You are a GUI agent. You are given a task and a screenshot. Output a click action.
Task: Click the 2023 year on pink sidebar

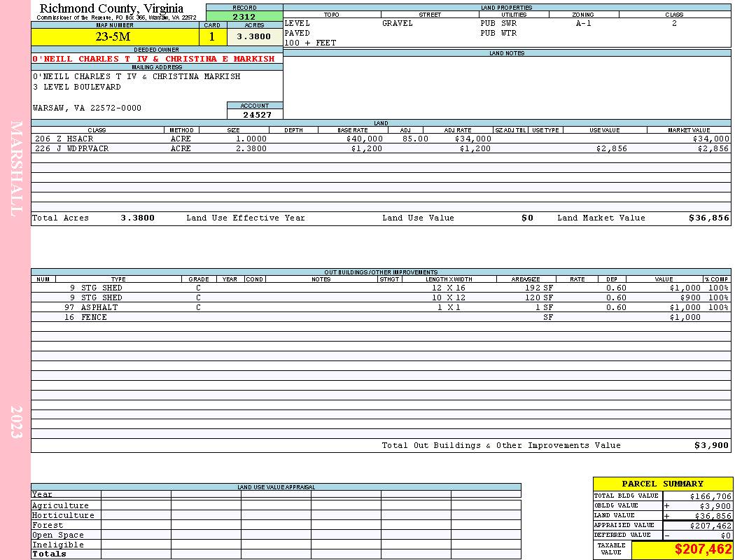[16, 422]
